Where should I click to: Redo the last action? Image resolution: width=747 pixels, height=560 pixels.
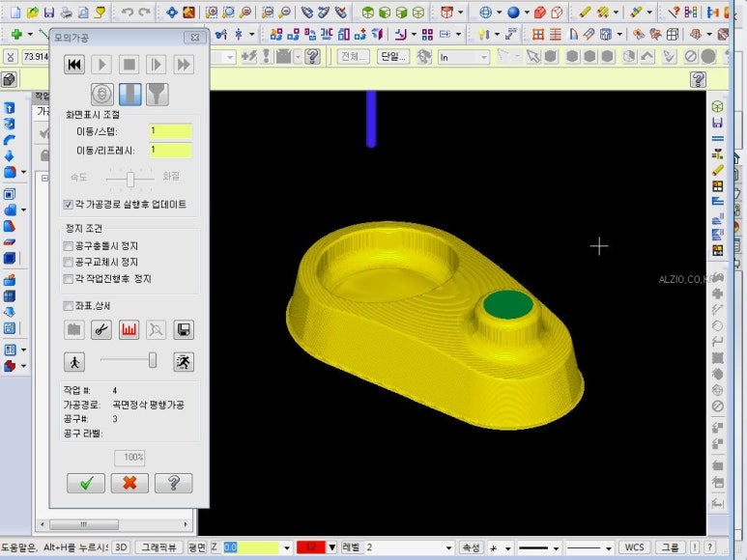(144, 12)
